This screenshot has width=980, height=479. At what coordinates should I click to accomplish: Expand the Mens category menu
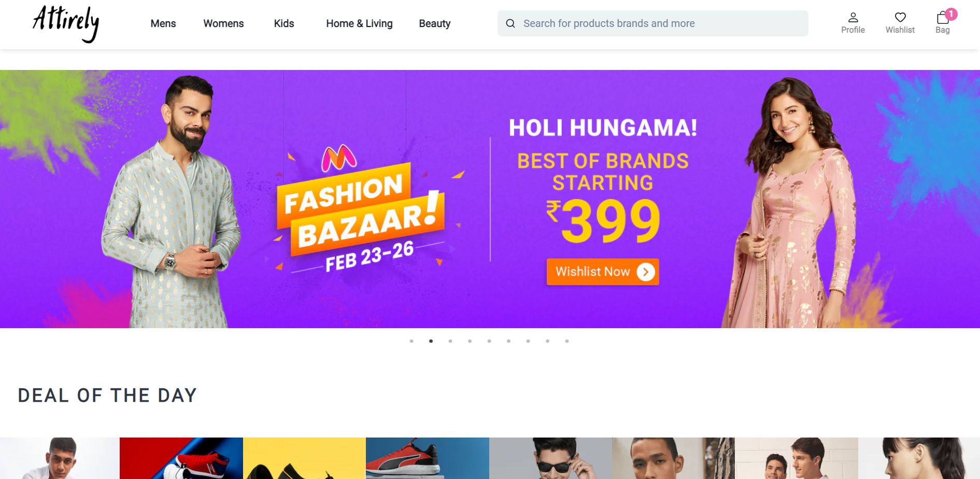tap(163, 23)
